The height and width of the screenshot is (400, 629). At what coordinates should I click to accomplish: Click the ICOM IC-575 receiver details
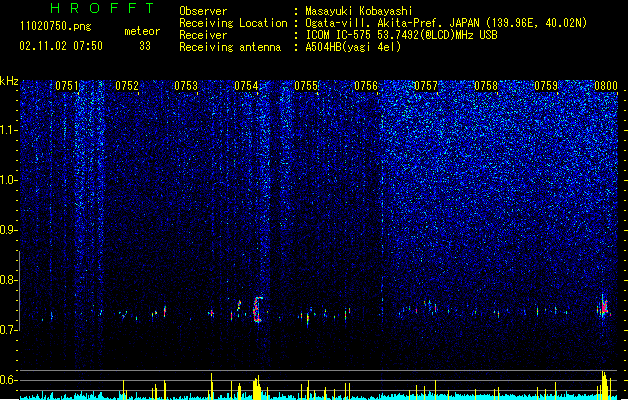[401, 35]
